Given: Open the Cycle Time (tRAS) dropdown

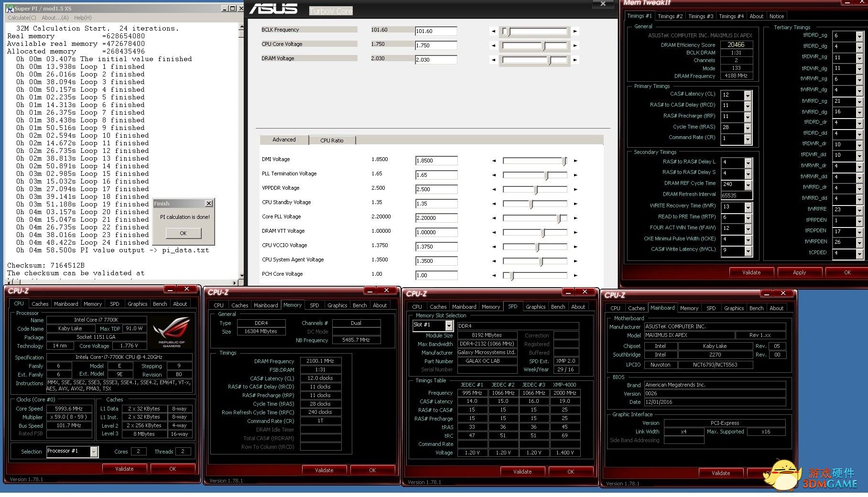Looking at the screenshot, I should tap(748, 128).
